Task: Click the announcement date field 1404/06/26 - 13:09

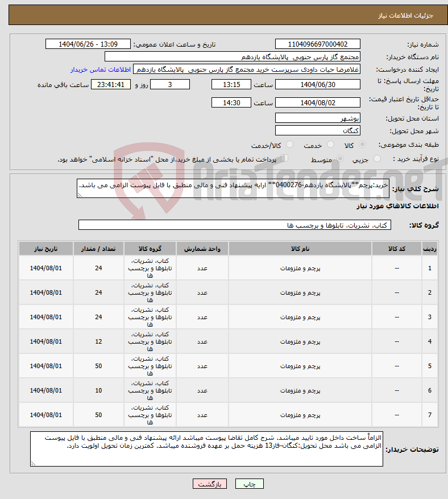Action: click(88, 44)
